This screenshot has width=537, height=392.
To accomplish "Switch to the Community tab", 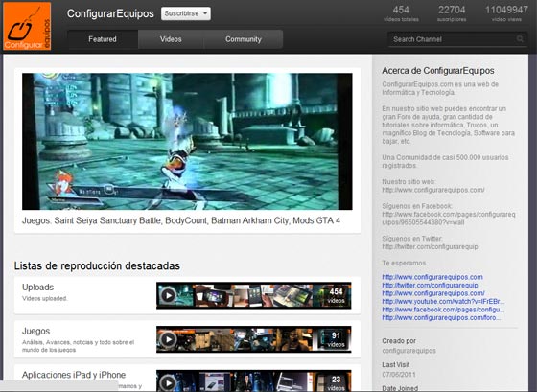I will [x=244, y=39].
